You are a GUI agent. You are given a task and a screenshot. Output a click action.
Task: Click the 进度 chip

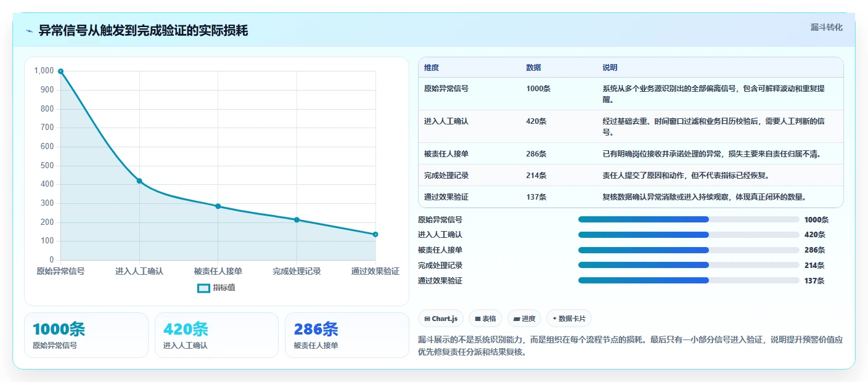point(524,319)
